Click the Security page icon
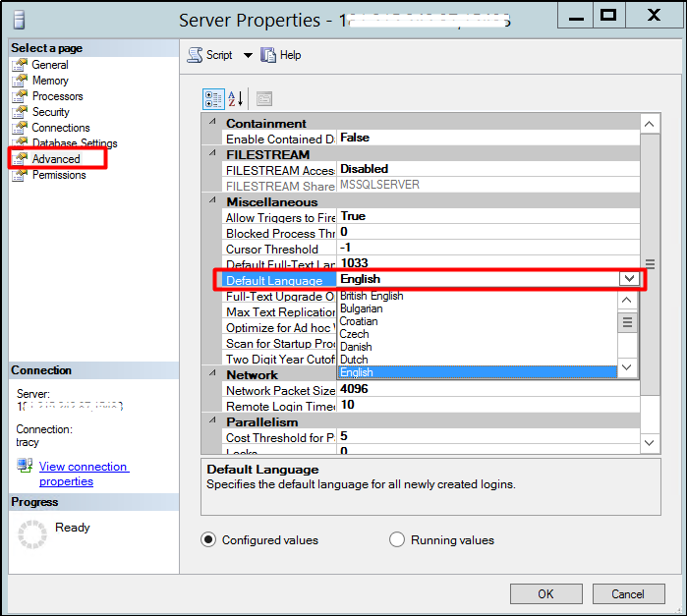 (20, 112)
